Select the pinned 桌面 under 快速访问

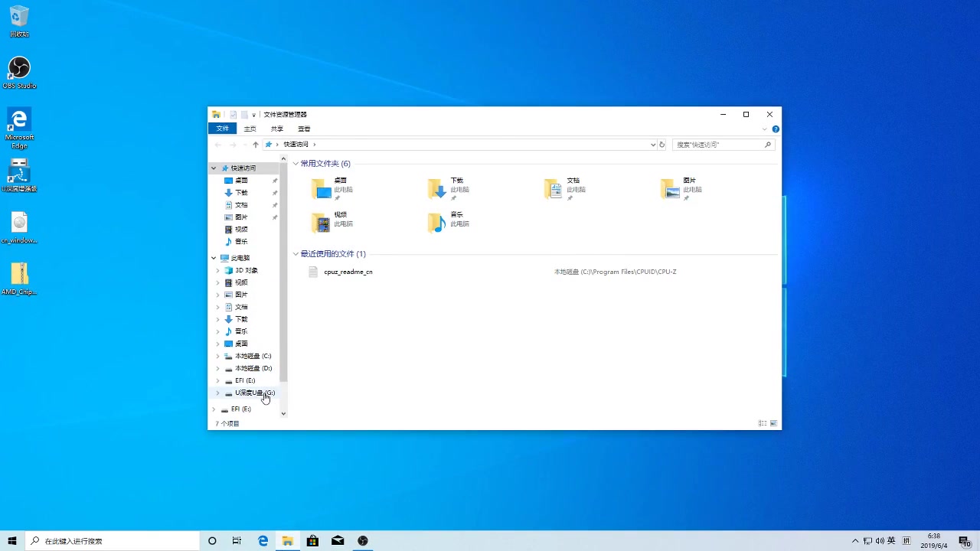[241, 181]
